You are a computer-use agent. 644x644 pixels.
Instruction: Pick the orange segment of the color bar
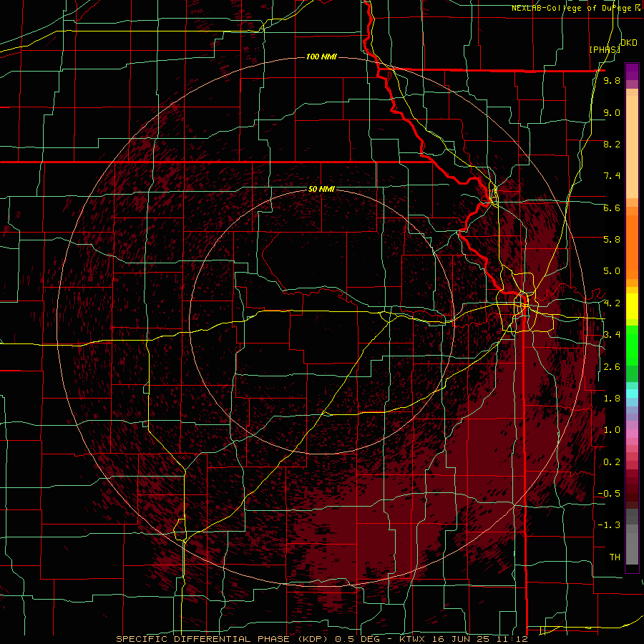(x=632, y=248)
